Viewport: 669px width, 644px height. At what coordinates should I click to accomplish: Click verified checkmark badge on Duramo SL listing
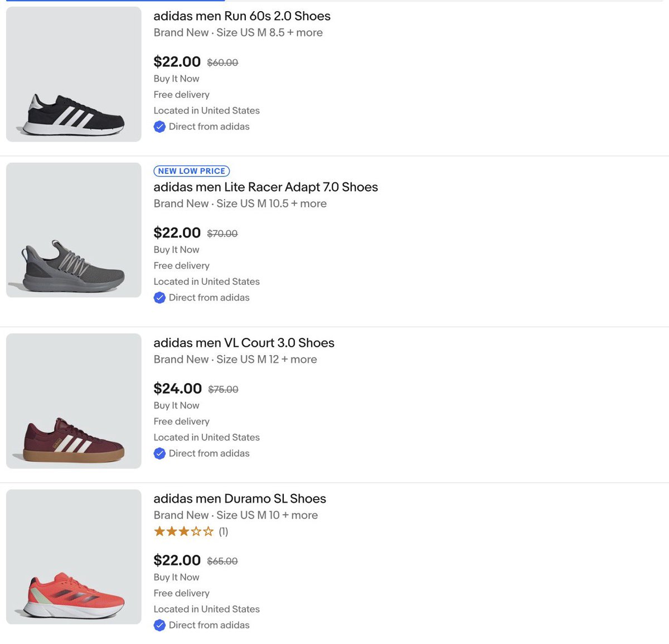click(159, 625)
